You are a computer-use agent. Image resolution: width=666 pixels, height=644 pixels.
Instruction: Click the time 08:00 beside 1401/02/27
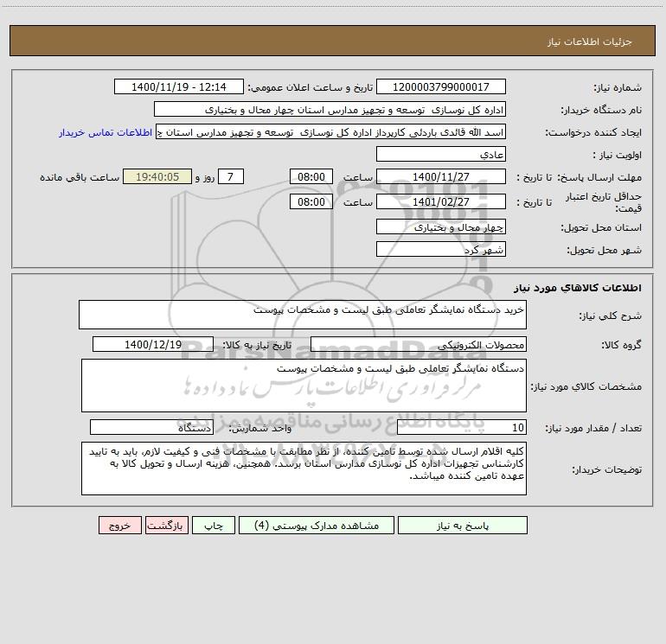point(311,201)
